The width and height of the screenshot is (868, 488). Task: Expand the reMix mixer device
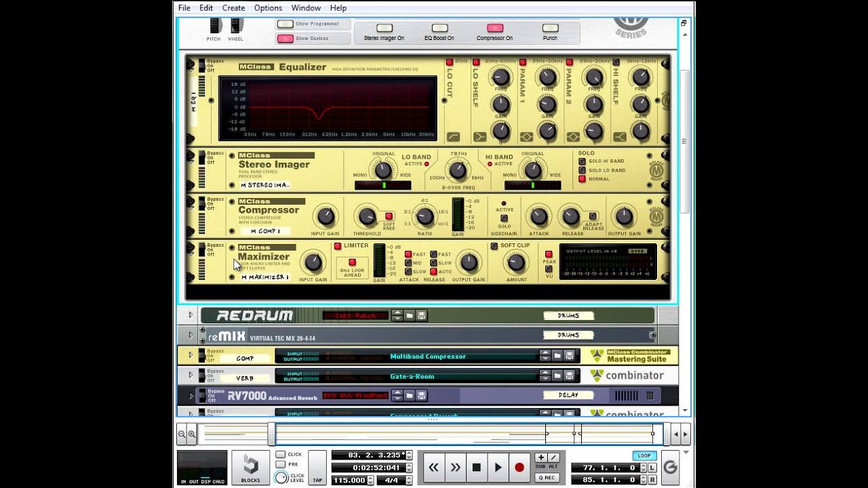[x=191, y=335]
